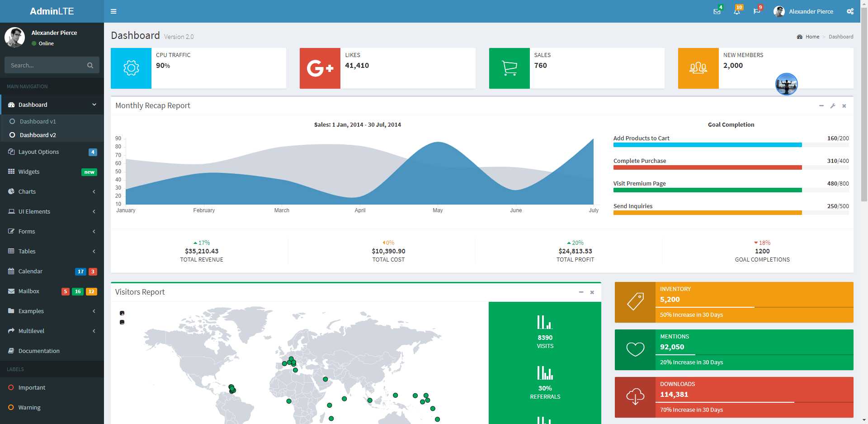Open the bell notifications dropdown
The height and width of the screenshot is (424, 868).
pos(737,11)
